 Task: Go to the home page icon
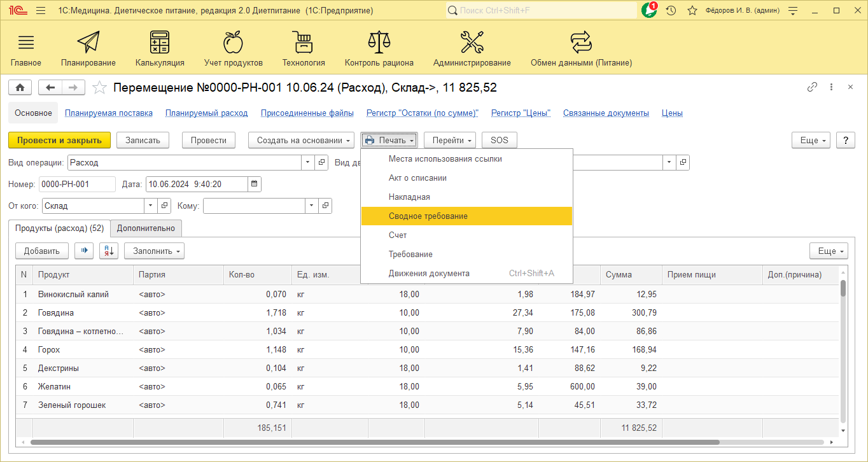[20, 88]
